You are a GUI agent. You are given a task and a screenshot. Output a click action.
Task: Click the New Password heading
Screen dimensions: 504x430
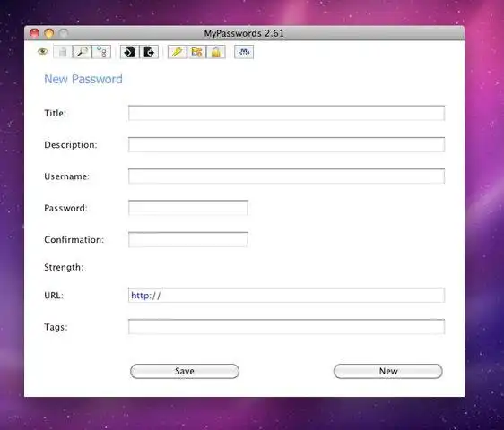click(83, 79)
